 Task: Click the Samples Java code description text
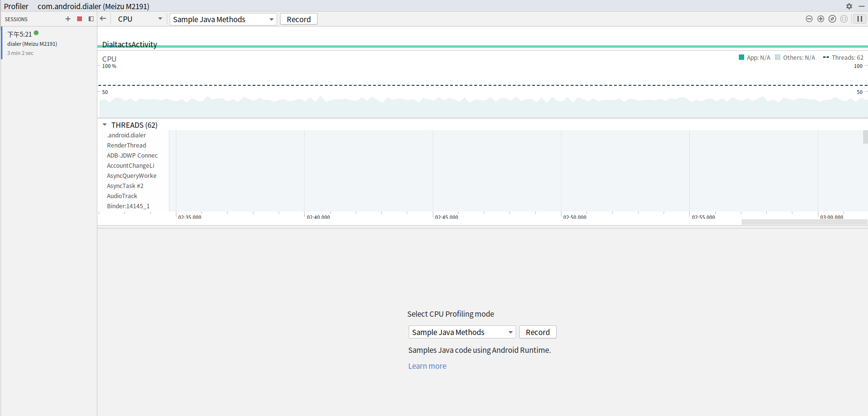pyautogui.click(x=480, y=350)
